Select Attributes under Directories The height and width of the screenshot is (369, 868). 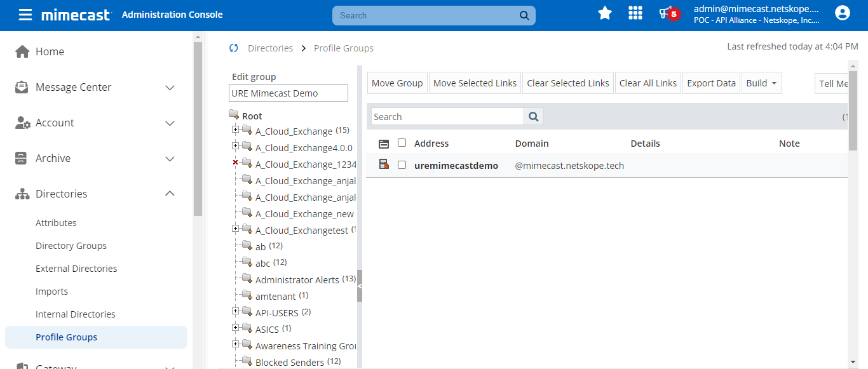click(x=56, y=223)
